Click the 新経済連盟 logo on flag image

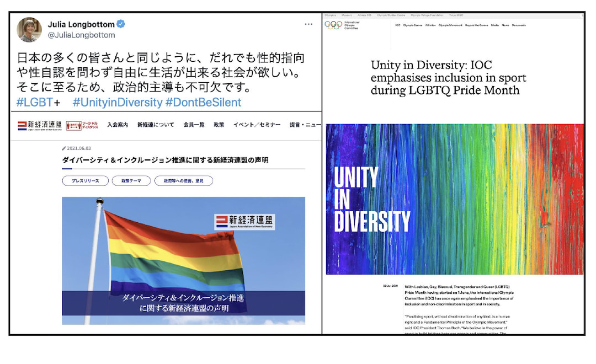point(244,222)
